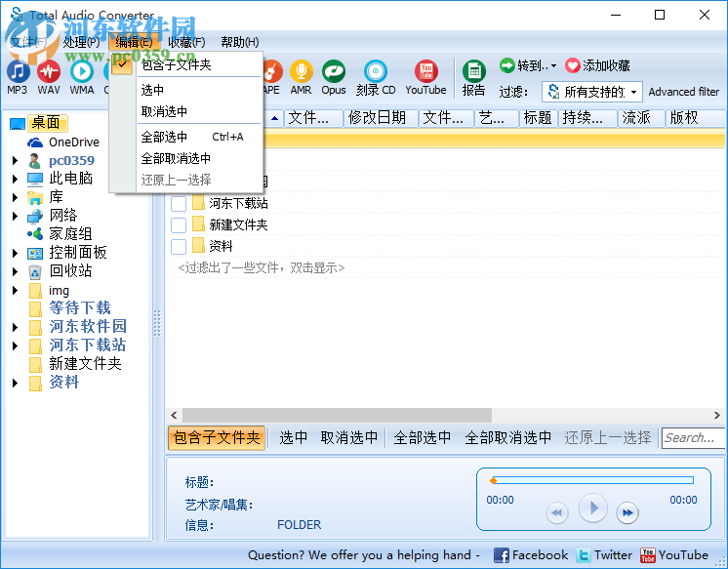This screenshot has height=569, width=728.
Task: Click 全部选中 button in bottom bar
Action: [x=422, y=437]
